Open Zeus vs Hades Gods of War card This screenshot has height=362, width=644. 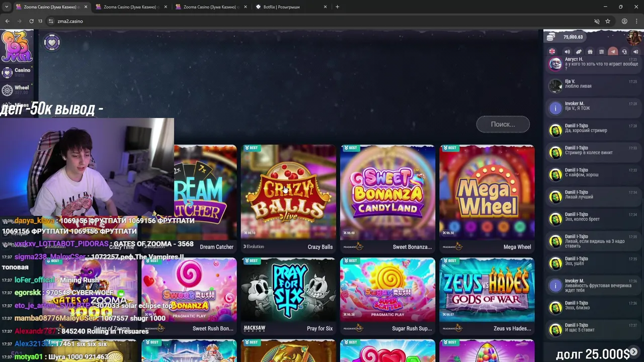[487, 296]
